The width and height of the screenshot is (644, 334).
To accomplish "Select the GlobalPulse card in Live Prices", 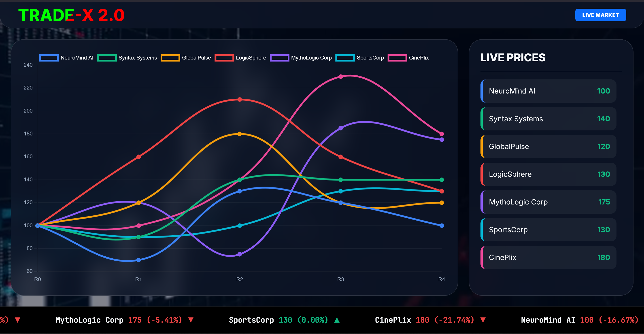I will (x=548, y=147).
